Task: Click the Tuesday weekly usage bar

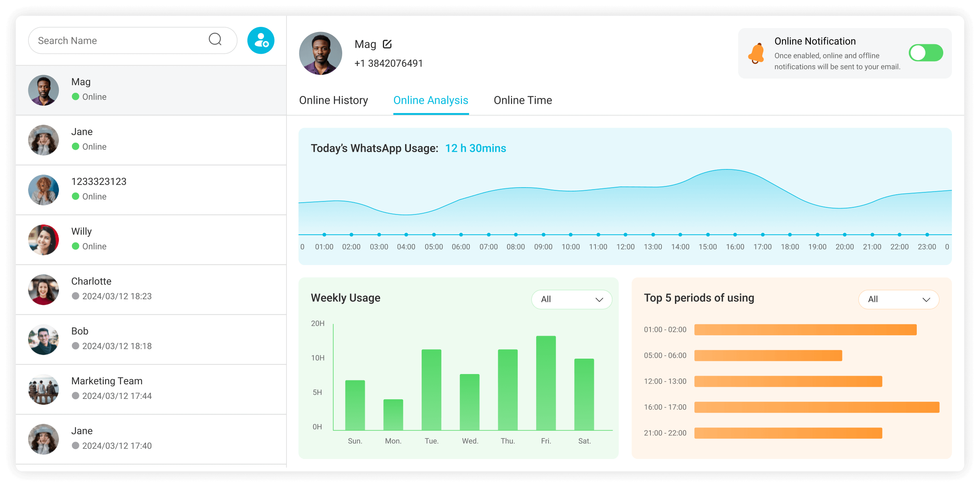Action: coord(432,389)
